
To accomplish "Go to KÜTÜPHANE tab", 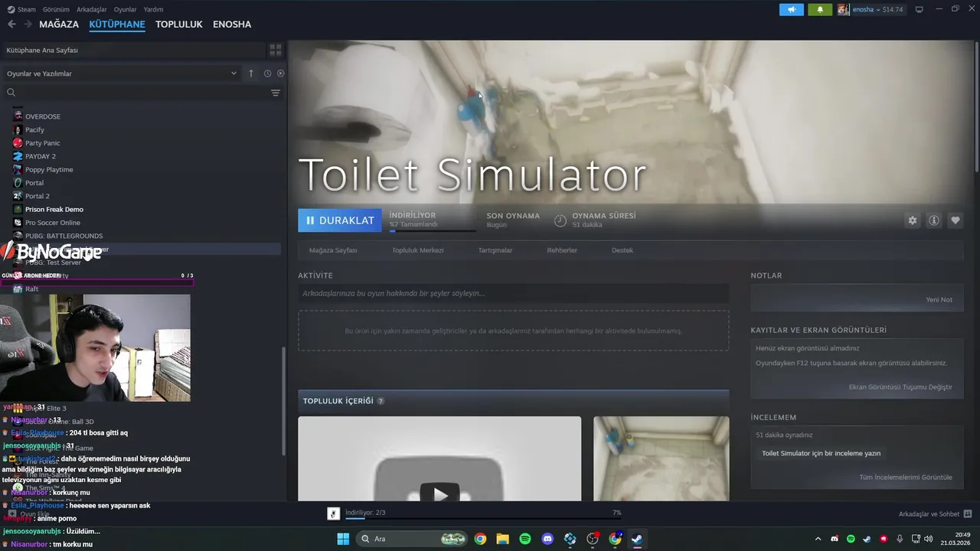I will (117, 24).
